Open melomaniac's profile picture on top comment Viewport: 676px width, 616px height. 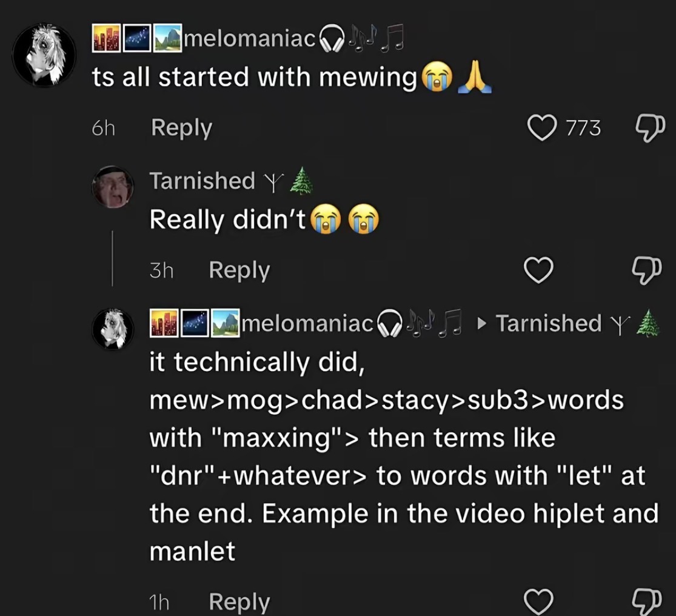tap(44, 55)
